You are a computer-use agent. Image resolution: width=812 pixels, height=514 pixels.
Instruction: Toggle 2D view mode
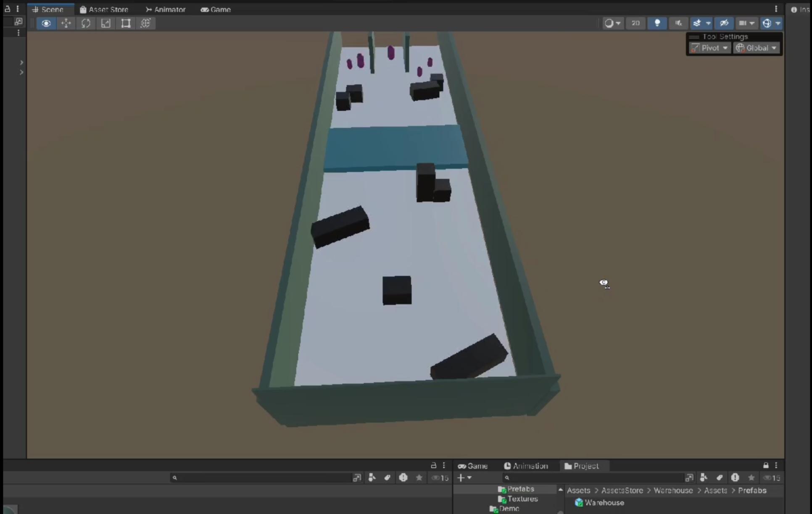[x=635, y=23]
